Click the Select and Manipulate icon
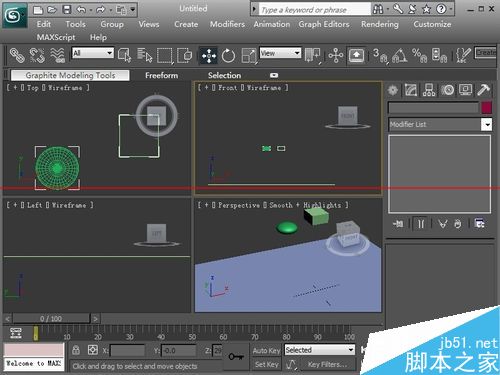Screen dimensions: 500x375 [336, 55]
